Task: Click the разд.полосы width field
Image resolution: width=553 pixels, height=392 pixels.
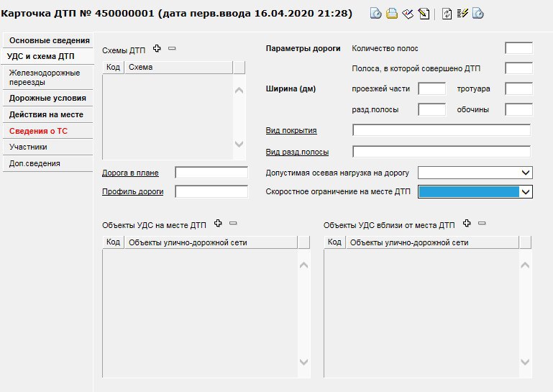Action: (432, 109)
